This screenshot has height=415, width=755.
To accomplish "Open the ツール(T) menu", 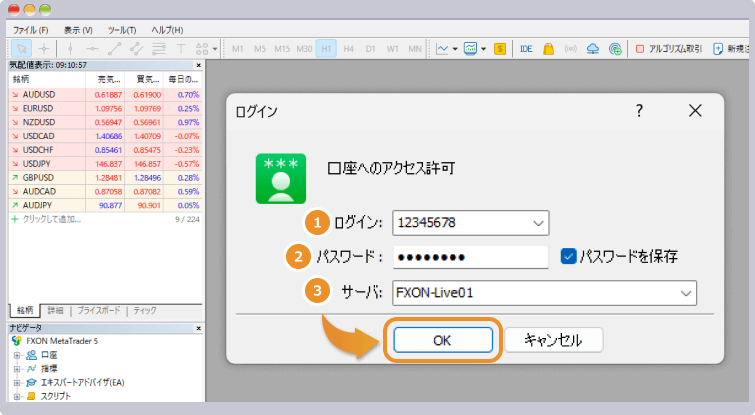I will (122, 30).
